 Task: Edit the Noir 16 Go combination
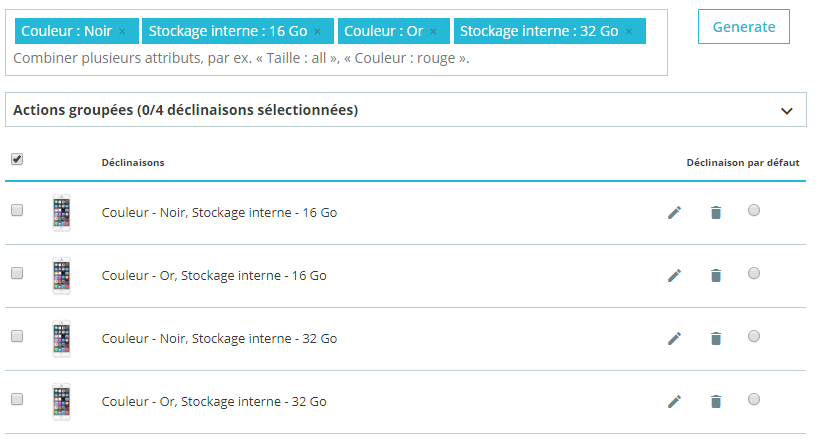(674, 212)
